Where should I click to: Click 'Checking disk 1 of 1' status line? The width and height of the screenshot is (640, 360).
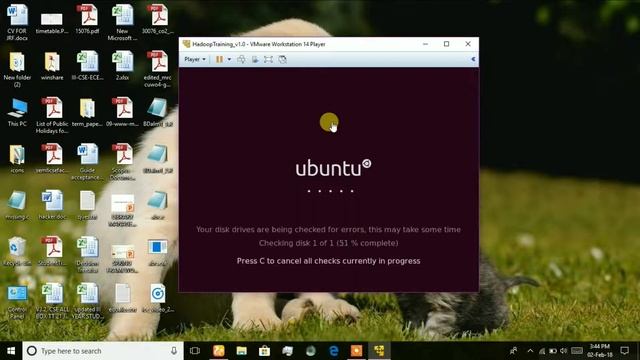328,243
